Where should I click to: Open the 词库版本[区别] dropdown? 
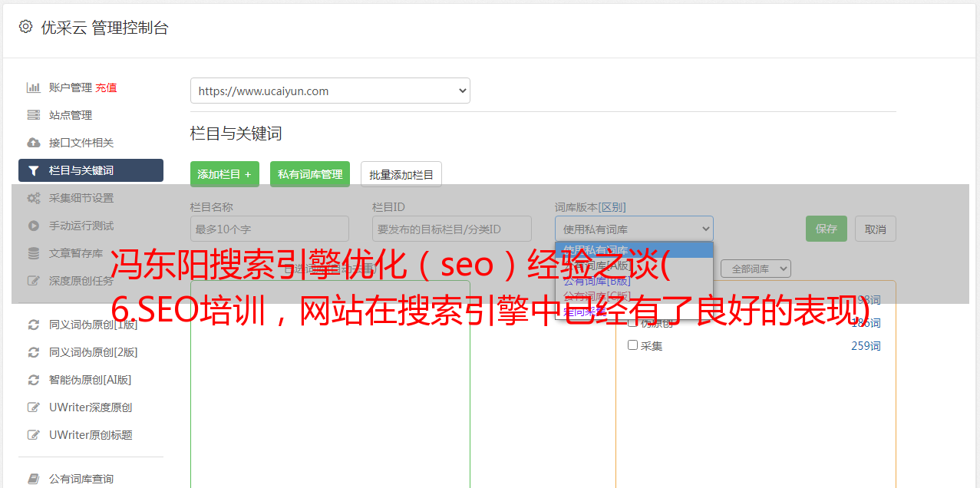[x=634, y=229]
